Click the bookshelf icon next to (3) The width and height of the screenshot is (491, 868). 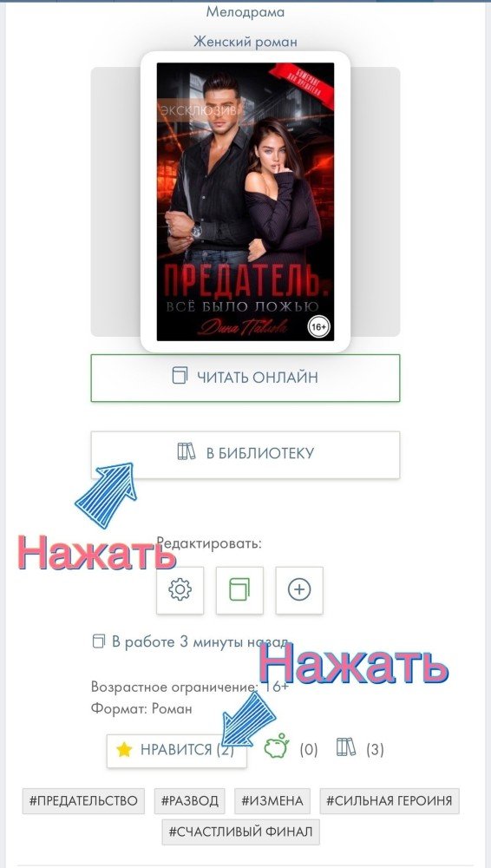(x=346, y=748)
